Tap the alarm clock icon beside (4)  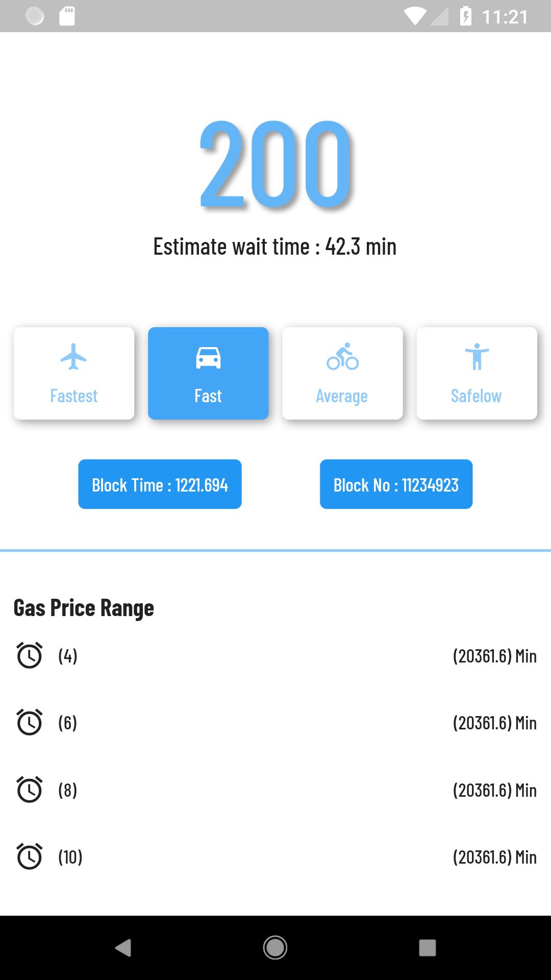coord(30,655)
